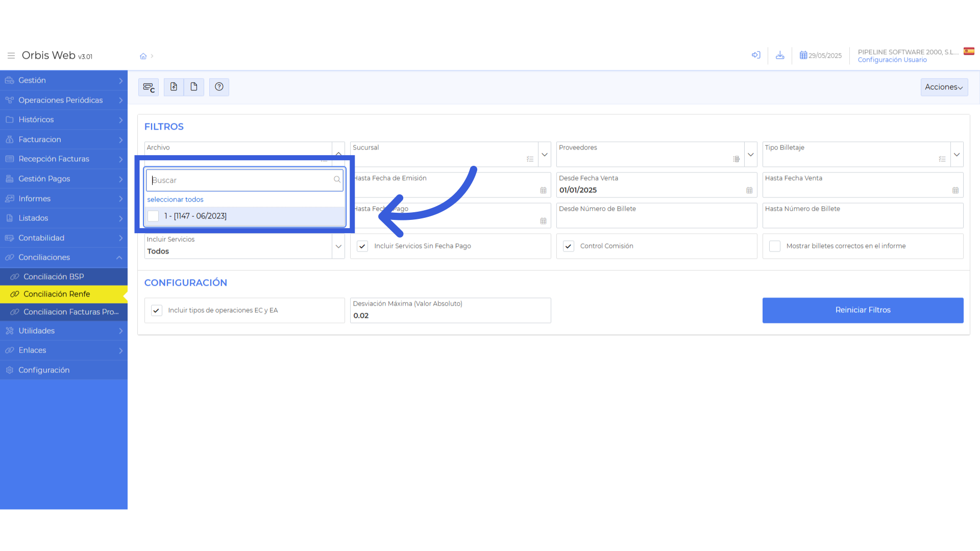Image resolution: width=980 pixels, height=551 pixels.
Task: Expand the Sucursal dropdown
Action: click(x=545, y=155)
